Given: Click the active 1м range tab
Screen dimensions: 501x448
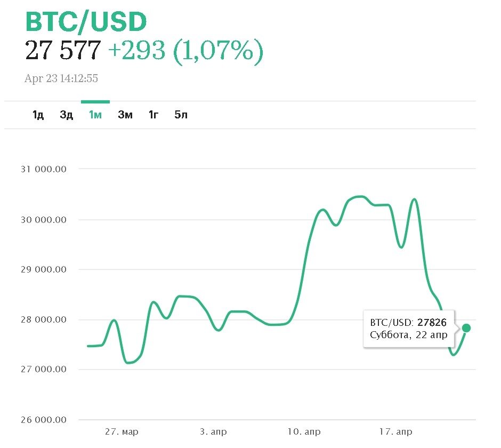Looking at the screenshot, I should [x=95, y=115].
